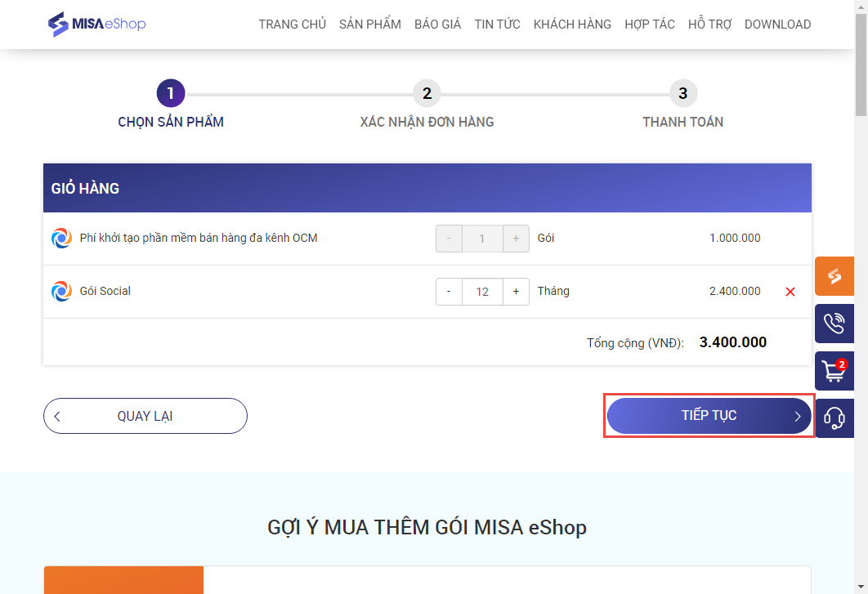Screen dimensions: 868x594
Task: Click the Gói Social product icon
Action: tap(61, 291)
